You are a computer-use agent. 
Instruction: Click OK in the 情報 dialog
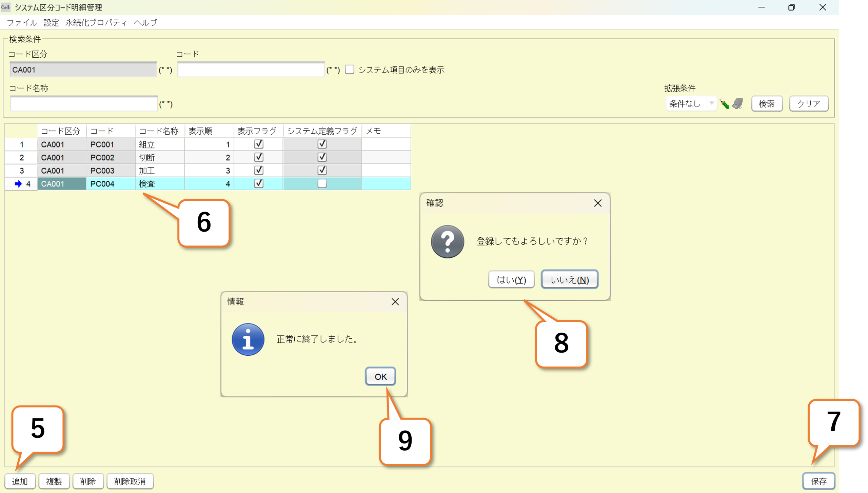(x=380, y=377)
